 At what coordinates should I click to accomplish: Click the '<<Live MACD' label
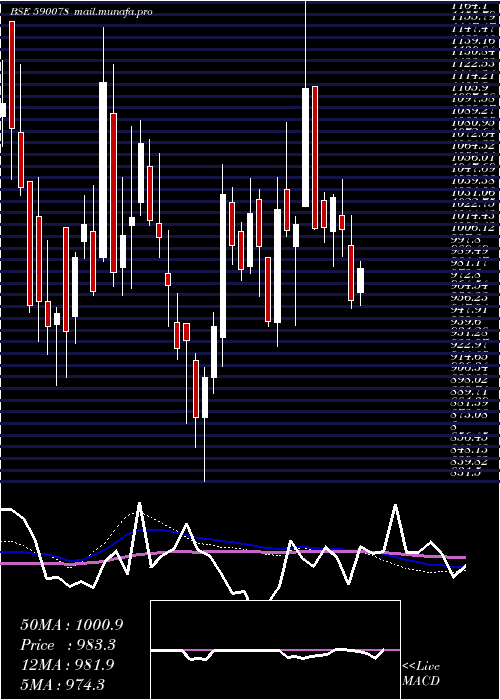(x=421, y=674)
